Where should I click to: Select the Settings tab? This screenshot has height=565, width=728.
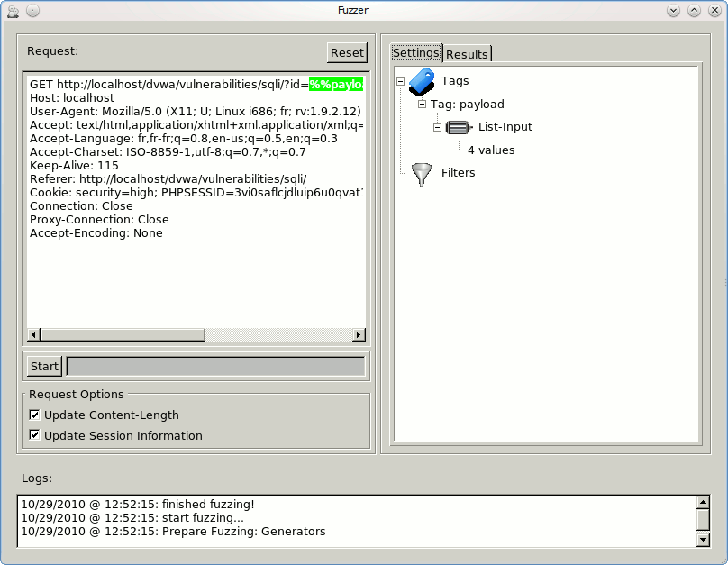point(416,53)
